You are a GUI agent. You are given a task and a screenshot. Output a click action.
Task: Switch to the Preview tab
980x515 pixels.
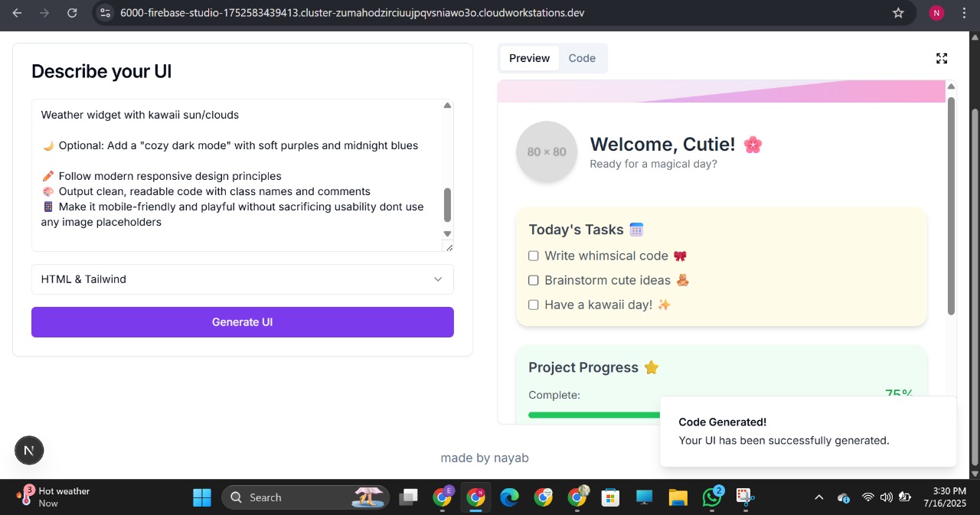[529, 58]
